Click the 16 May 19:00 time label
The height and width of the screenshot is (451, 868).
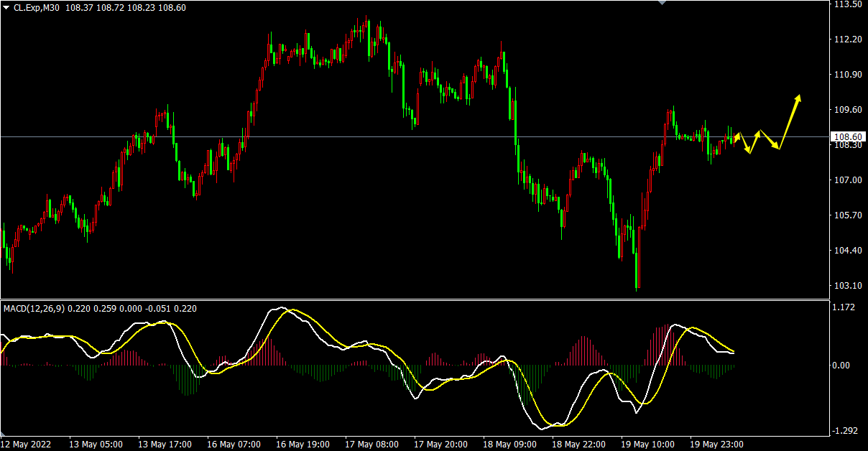(x=303, y=444)
